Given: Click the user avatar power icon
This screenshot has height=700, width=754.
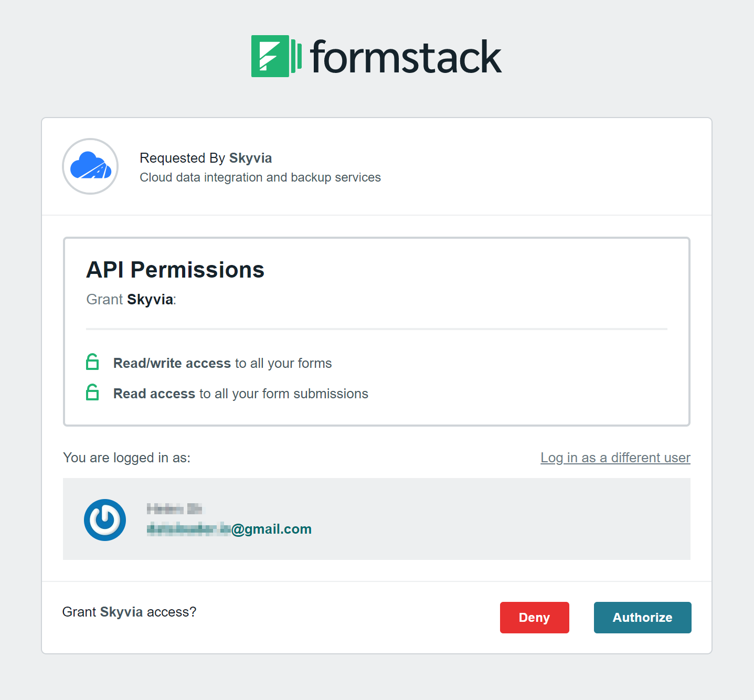Looking at the screenshot, I should [x=105, y=520].
